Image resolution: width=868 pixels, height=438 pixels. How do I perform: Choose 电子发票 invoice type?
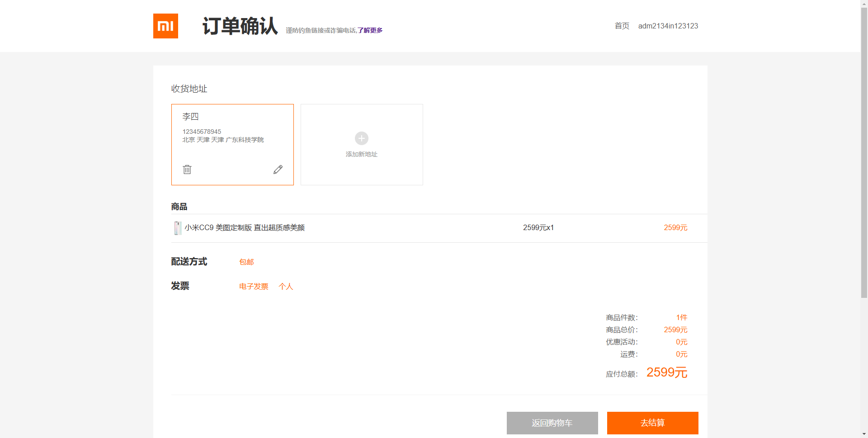pos(254,286)
